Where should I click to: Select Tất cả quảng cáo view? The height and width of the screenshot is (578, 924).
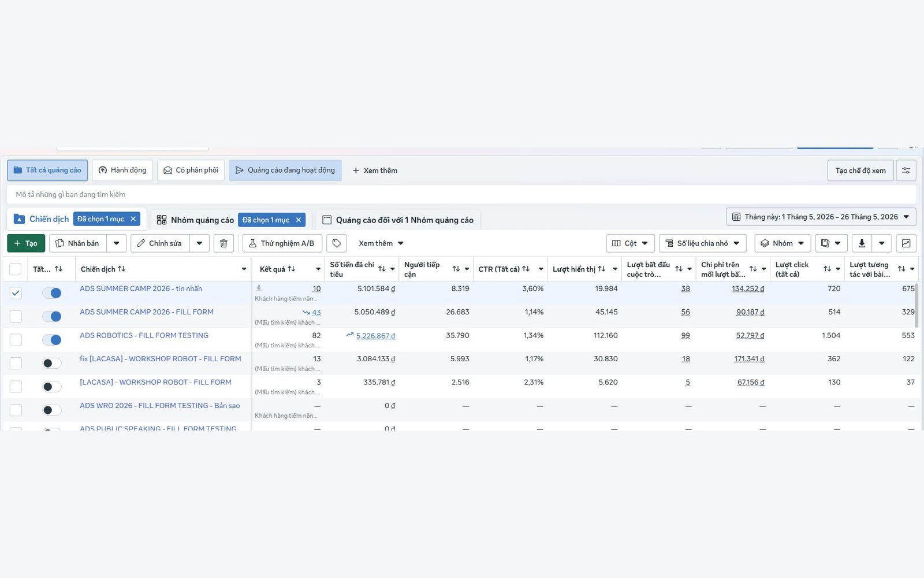47,171
